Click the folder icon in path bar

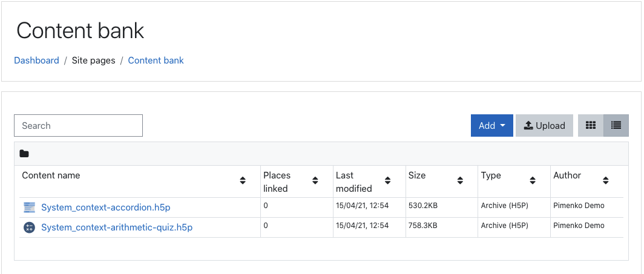[x=24, y=154]
